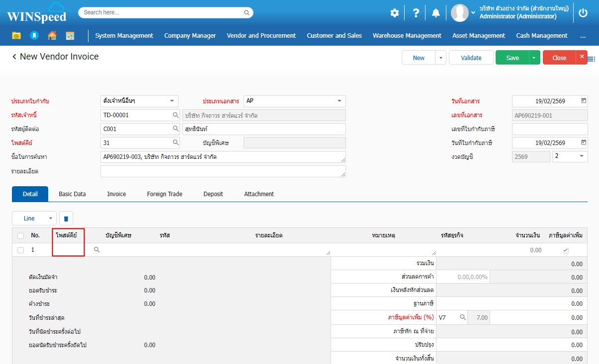Switch to the Basic Data tab
The height and width of the screenshot is (364, 599).
(72, 194)
